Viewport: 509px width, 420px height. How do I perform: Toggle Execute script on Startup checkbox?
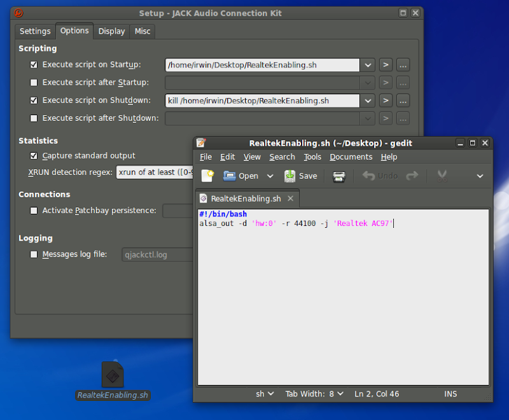click(34, 64)
